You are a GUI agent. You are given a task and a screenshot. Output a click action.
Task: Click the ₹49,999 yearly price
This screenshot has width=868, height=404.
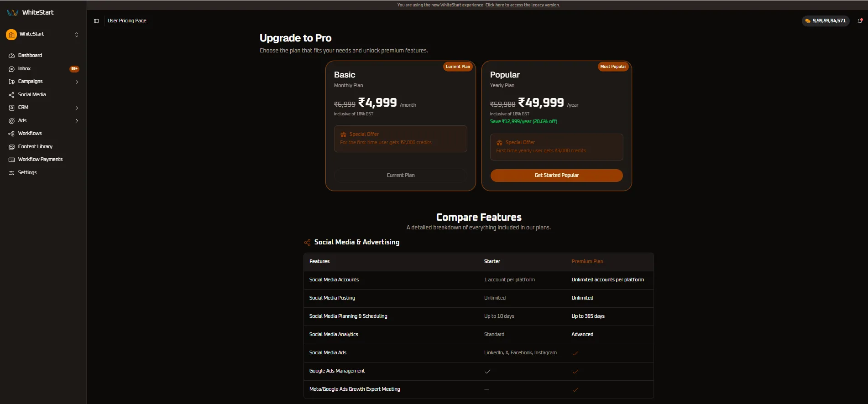pyautogui.click(x=541, y=103)
